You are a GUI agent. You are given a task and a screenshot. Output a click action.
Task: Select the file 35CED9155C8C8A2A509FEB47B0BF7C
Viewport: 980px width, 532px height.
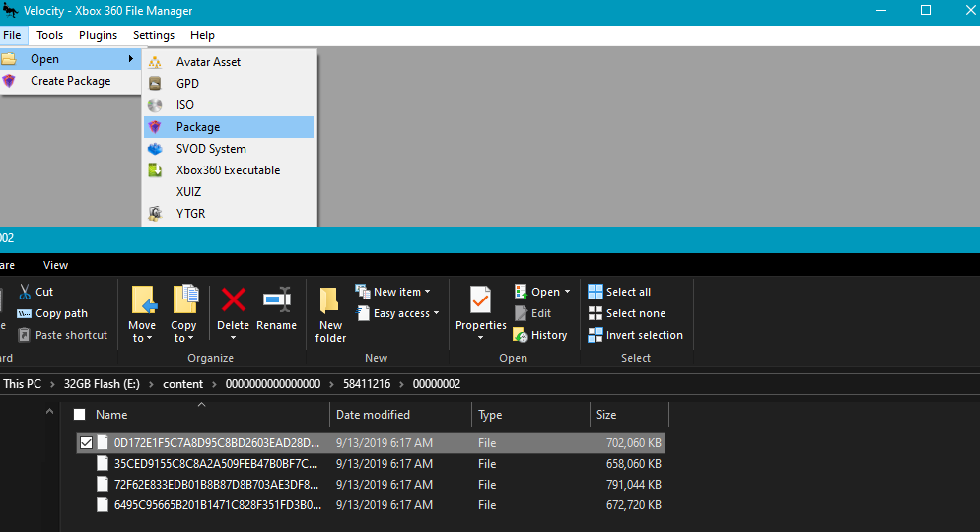pos(216,464)
